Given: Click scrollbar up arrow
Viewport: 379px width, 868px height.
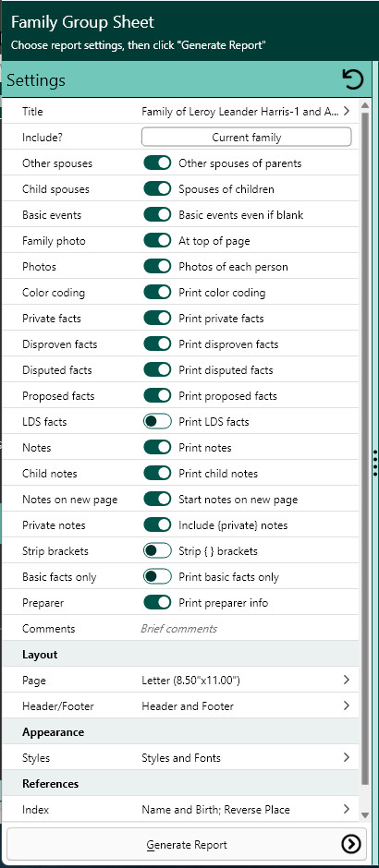Looking at the screenshot, I should coord(364,106).
